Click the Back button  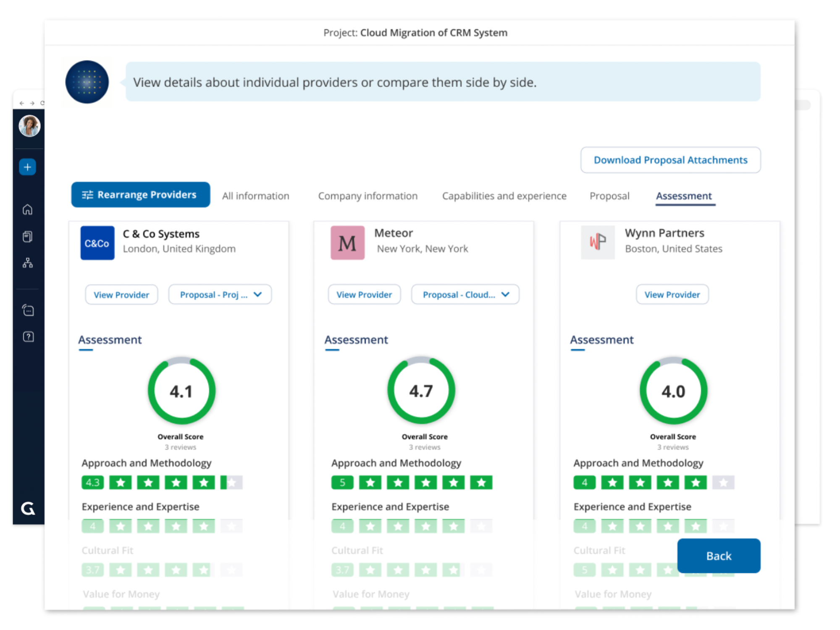click(719, 556)
